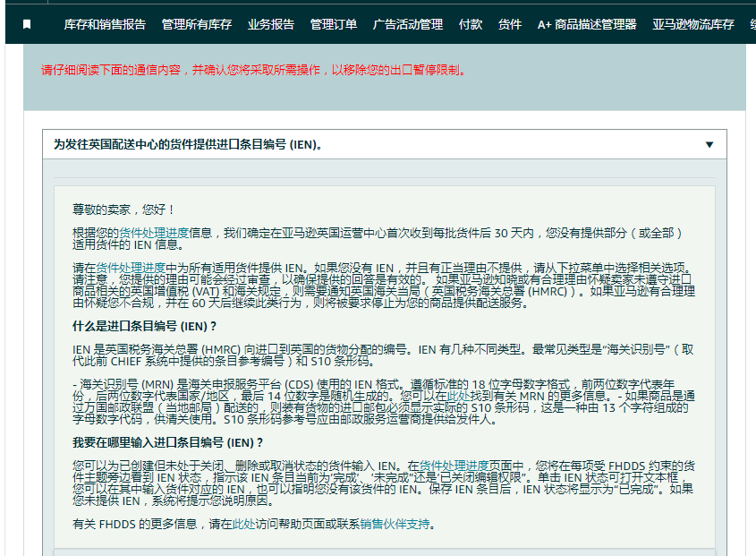Screen dimensions: 756x556
Task: Click the IEN accordion header title text
Action: (x=187, y=145)
